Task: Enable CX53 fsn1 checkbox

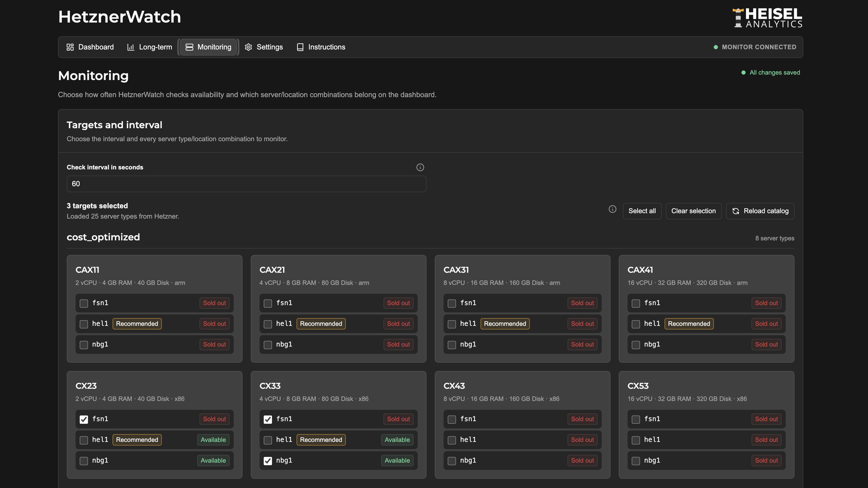Action: [636, 420]
